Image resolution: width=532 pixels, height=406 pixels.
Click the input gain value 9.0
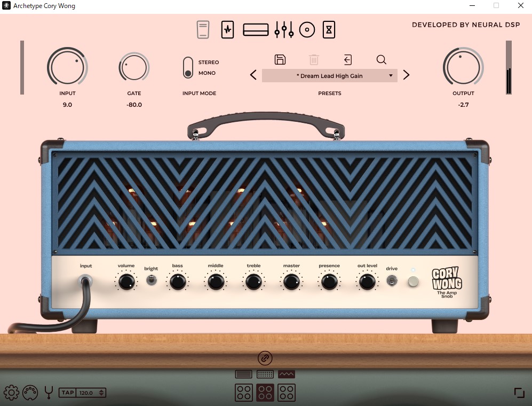pyautogui.click(x=67, y=105)
